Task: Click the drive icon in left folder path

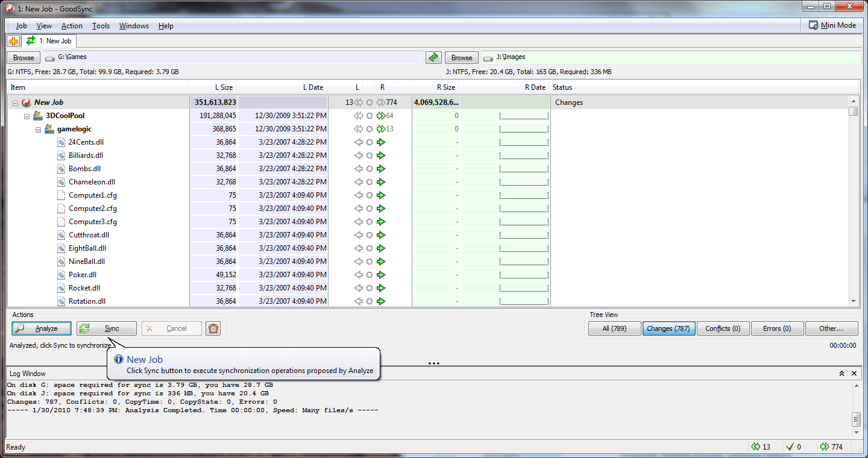Action: coord(49,58)
